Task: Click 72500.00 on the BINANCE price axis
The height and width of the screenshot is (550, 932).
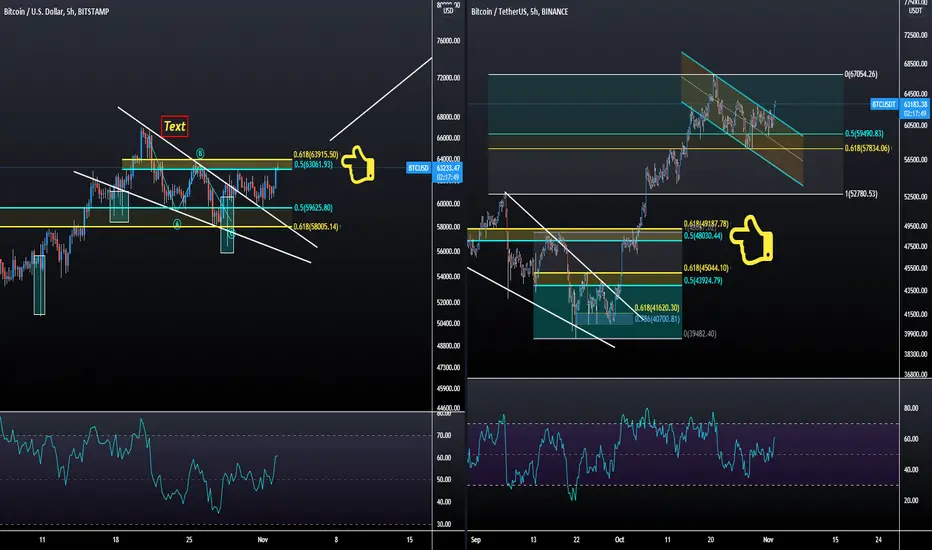Action: pyautogui.click(x=916, y=36)
